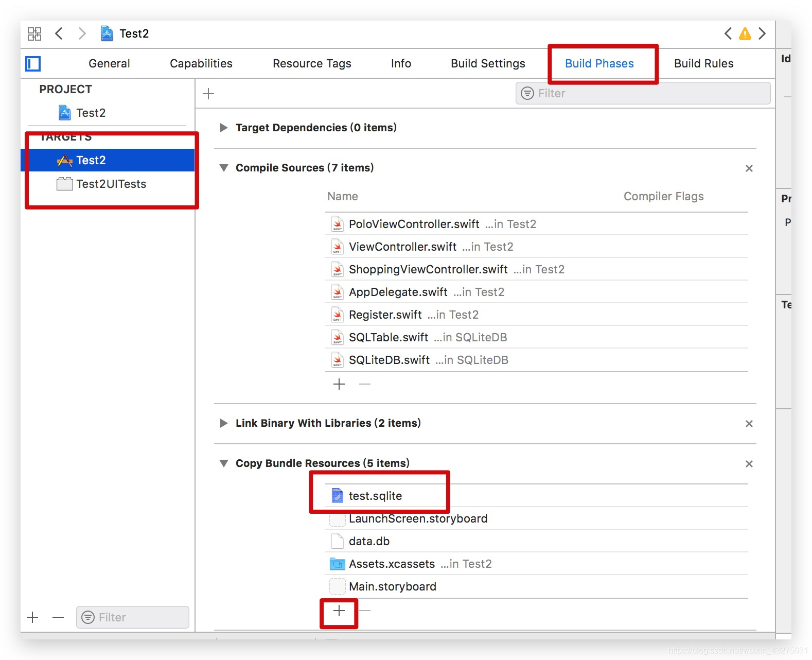Click the Name column header
The width and height of the screenshot is (812, 660).
[x=343, y=196]
